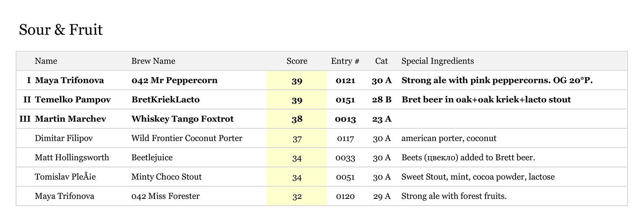Screen dimensions: 644x222
Task: Click the Entry # column header
Action: (345, 61)
